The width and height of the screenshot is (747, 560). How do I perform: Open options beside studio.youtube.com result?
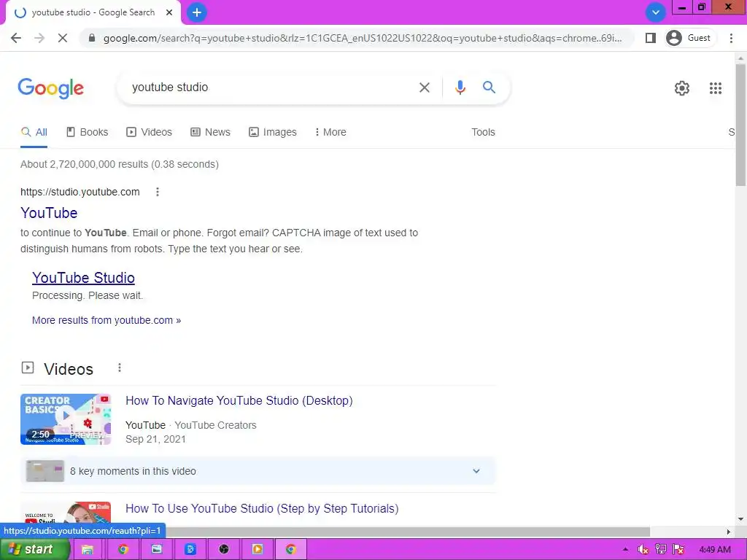tap(158, 192)
